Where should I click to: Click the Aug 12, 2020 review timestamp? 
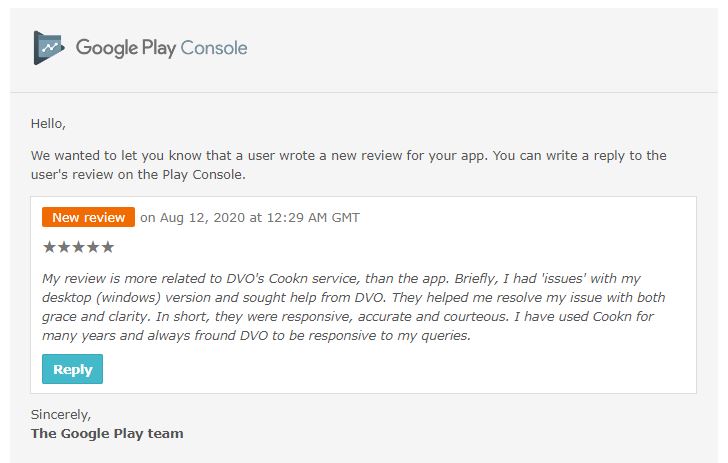tap(250, 217)
